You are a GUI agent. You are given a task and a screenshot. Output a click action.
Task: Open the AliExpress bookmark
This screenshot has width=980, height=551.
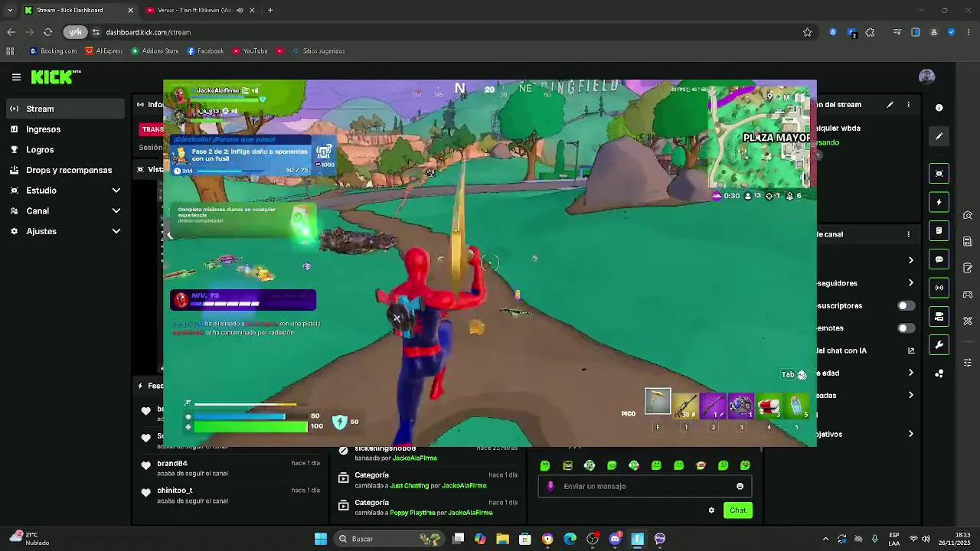[x=103, y=51]
